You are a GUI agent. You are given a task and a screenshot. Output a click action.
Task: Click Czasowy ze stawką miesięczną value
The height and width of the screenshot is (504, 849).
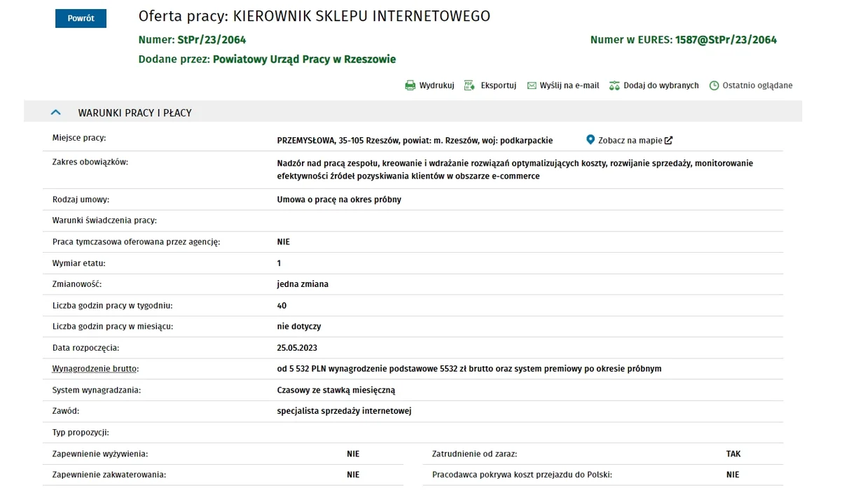click(336, 390)
